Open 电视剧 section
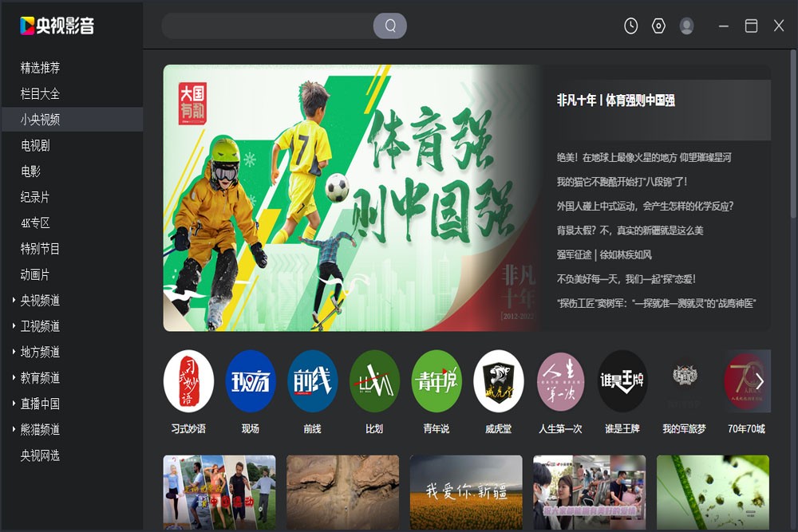The height and width of the screenshot is (532, 798). click(x=35, y=145)
